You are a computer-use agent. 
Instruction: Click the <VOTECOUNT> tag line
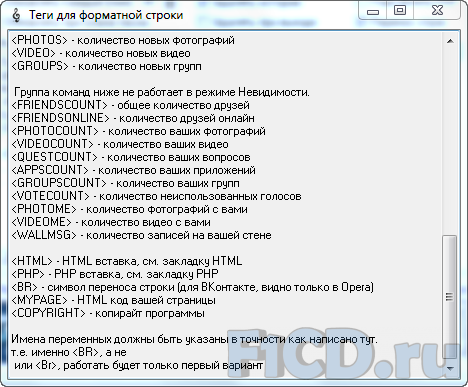click(156, 196)
